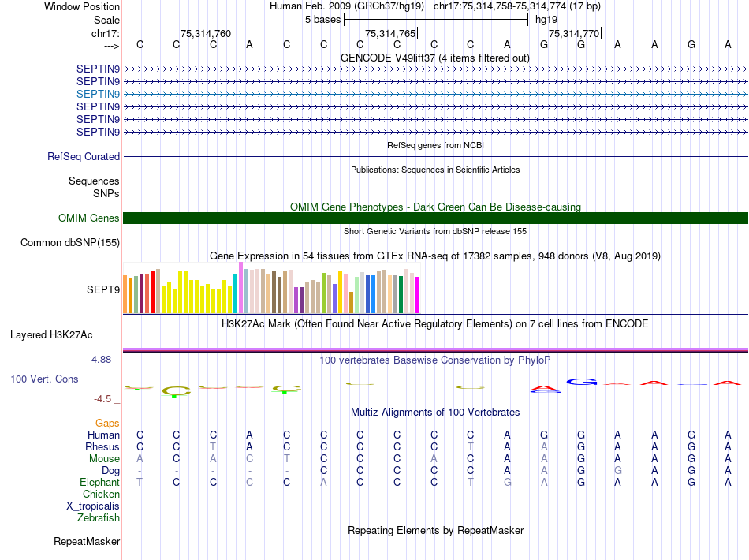Click the 5 bases scale bar
This screenshot has width=749, height=560.
pos(435,19)
